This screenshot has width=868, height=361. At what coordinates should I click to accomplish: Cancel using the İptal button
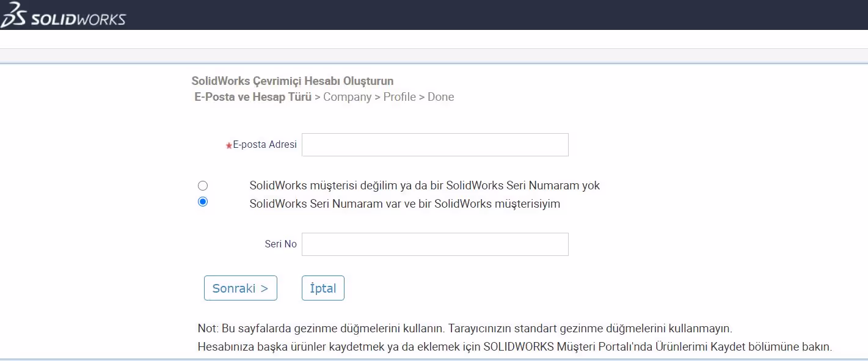tap(323, 288)
